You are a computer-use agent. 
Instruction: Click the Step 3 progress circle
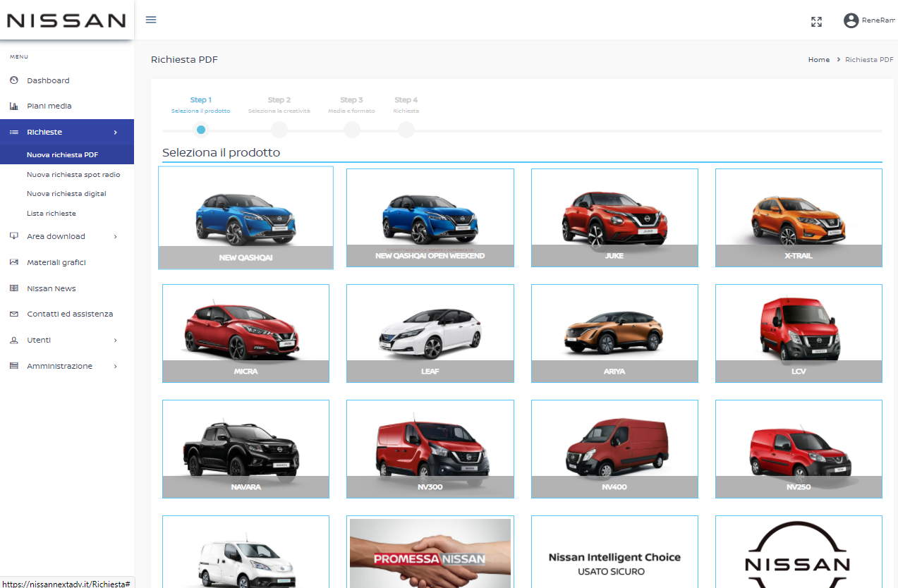point(352,130)
